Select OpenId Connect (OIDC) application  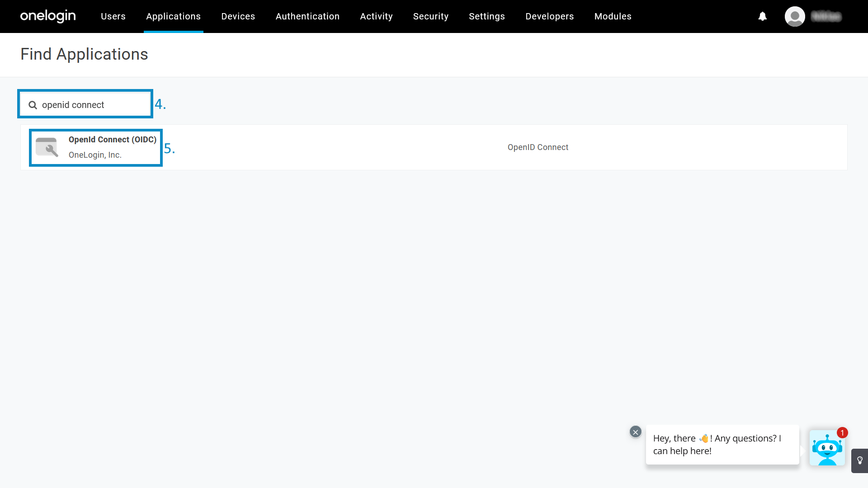point(113,140)
